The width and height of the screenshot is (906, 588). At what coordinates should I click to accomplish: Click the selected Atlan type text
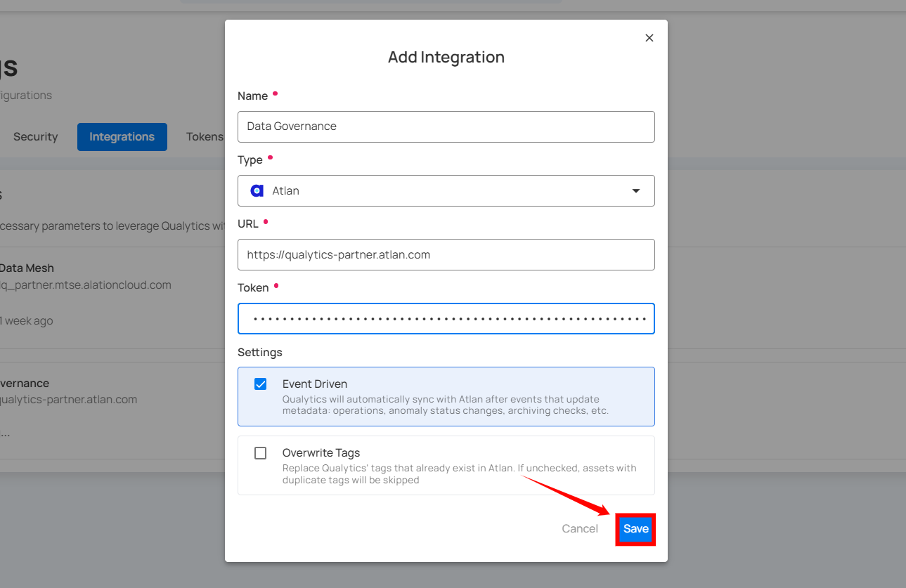(286, 190)
